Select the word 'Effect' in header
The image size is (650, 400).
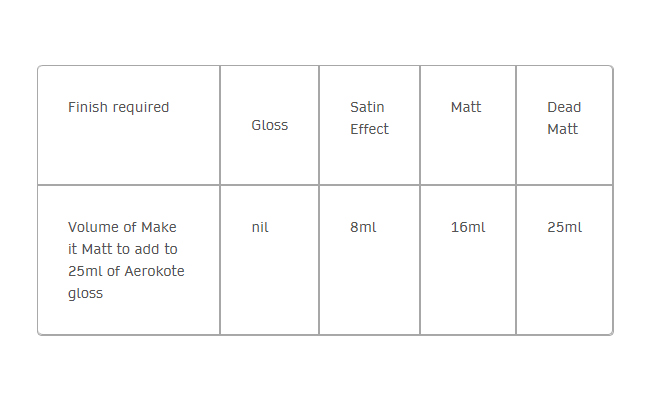[369, 129]
